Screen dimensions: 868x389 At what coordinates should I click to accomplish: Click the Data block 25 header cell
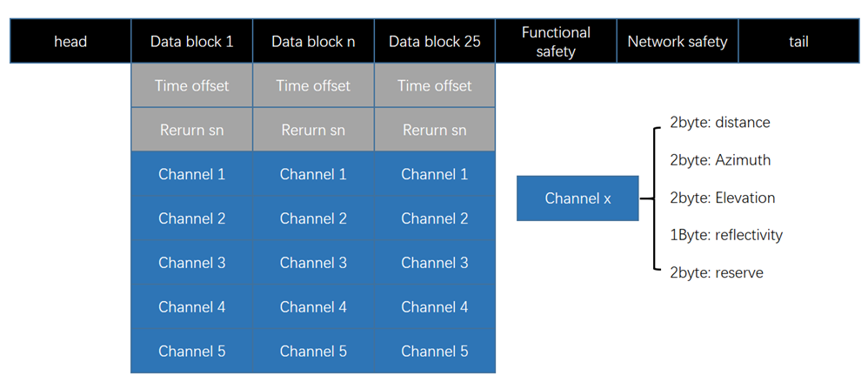pos(435,42)
